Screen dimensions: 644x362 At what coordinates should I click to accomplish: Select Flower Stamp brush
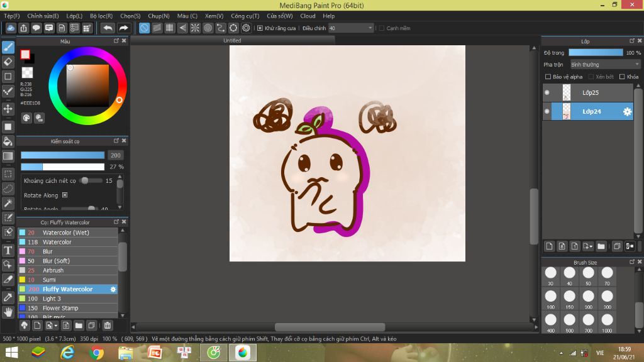click(68, 308)
